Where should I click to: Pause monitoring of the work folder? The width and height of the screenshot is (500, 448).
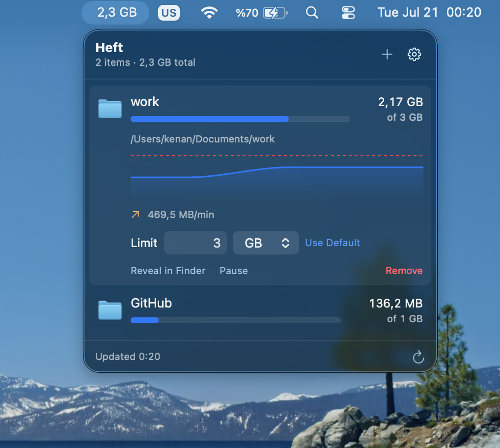pyautogui.click(x=234, y=271)
